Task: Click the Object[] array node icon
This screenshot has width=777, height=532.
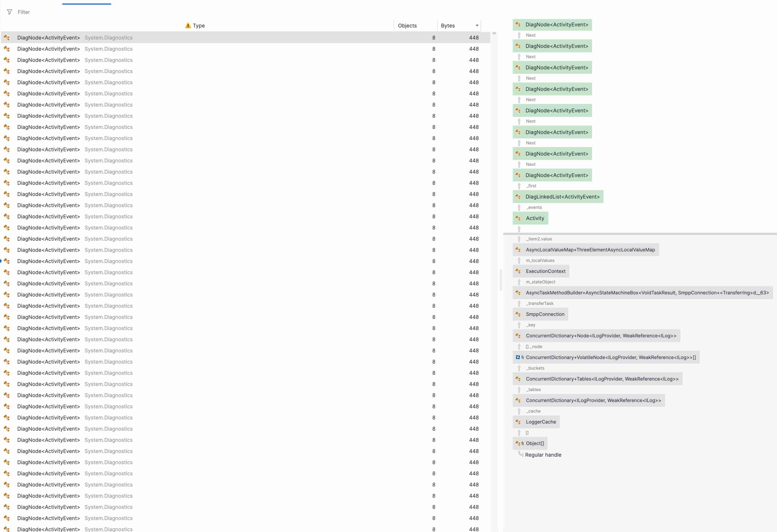Action: coord(518,443)
